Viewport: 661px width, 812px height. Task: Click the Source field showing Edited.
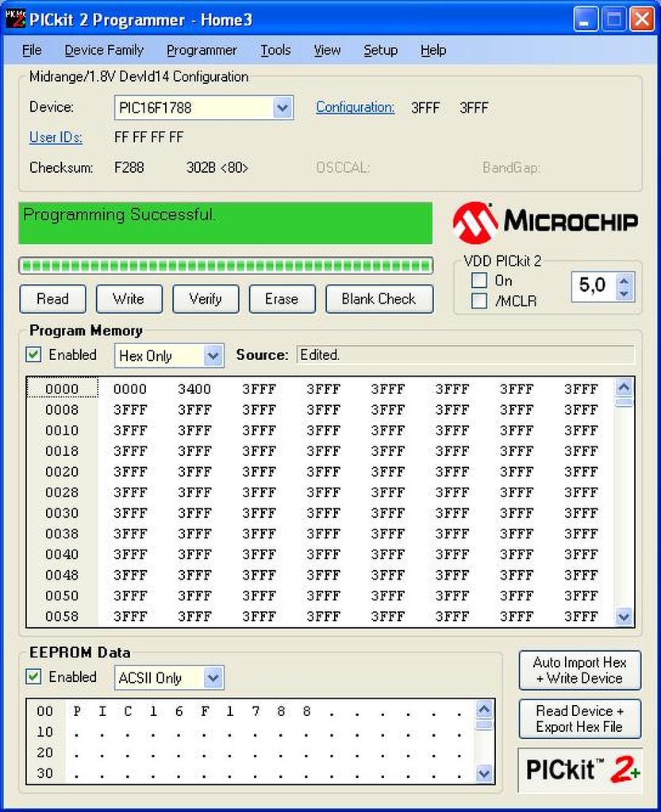click(465, 354)
